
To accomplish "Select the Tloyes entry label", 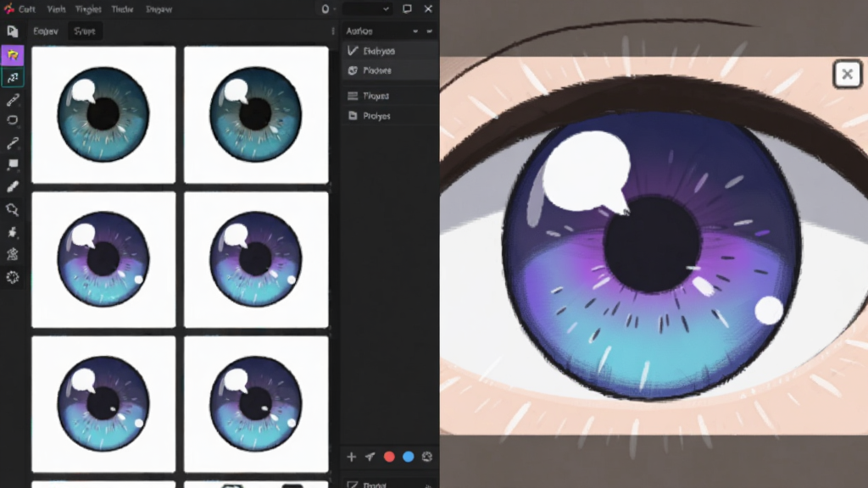I will (376, 97).
